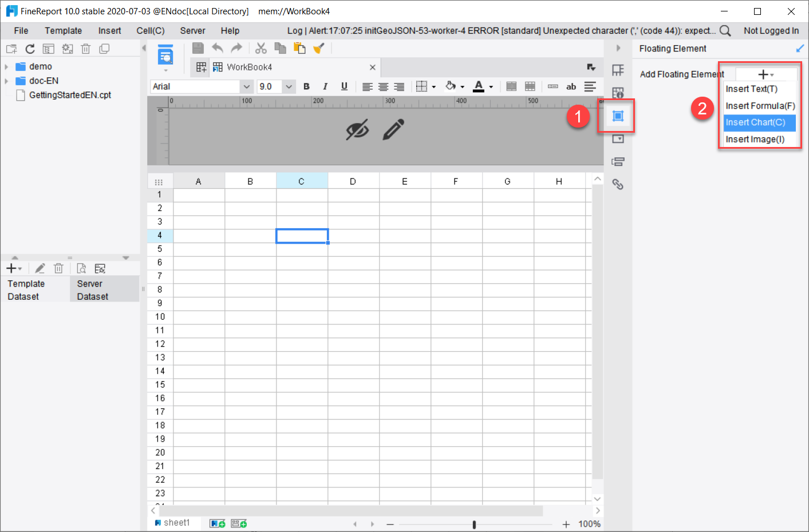Expand the doc-EN folder
The width and height of the screenshot is (809, 532).
pos(6,81)
